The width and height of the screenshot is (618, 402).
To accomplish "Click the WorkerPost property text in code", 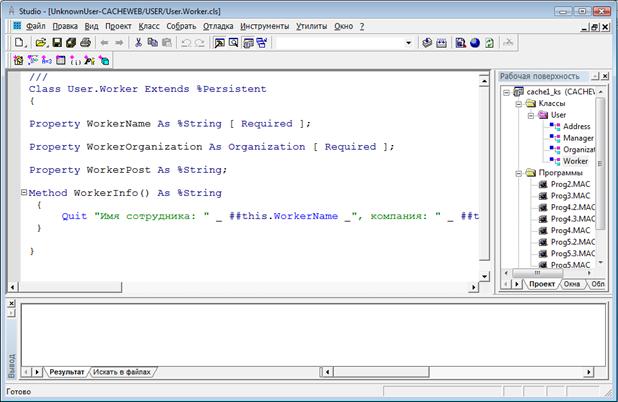I will pos(118,170).
